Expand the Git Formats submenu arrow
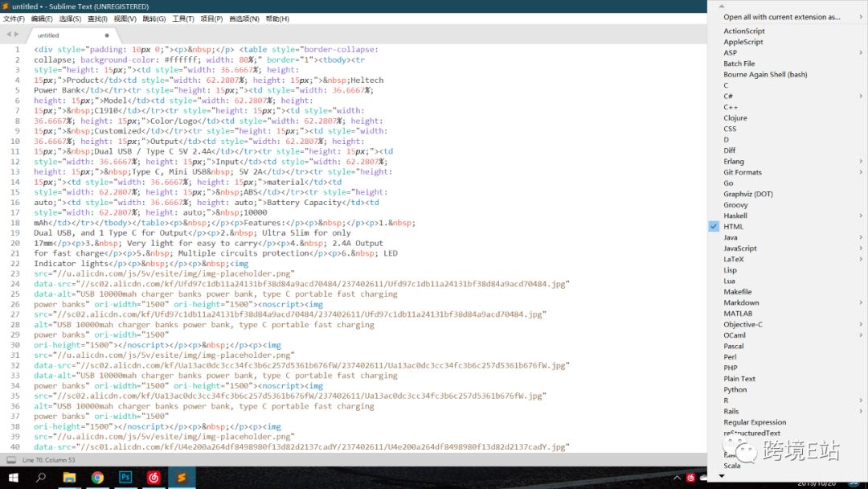The image size is (868, 489). click(861, 172)
